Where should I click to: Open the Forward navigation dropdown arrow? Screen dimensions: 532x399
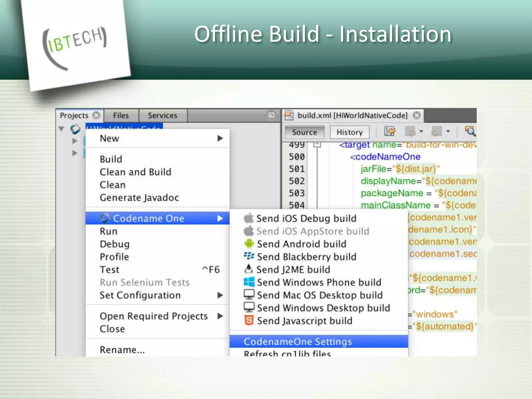coord(448,131)
